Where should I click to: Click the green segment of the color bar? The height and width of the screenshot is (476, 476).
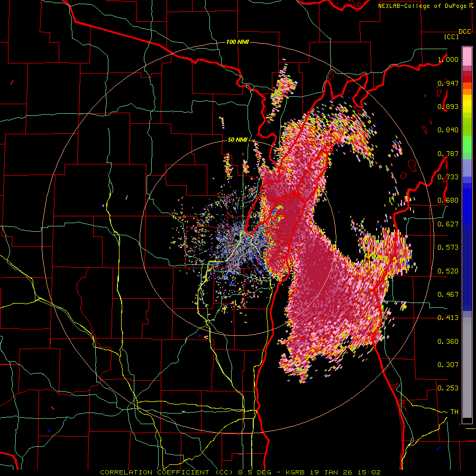click(467, 144)
